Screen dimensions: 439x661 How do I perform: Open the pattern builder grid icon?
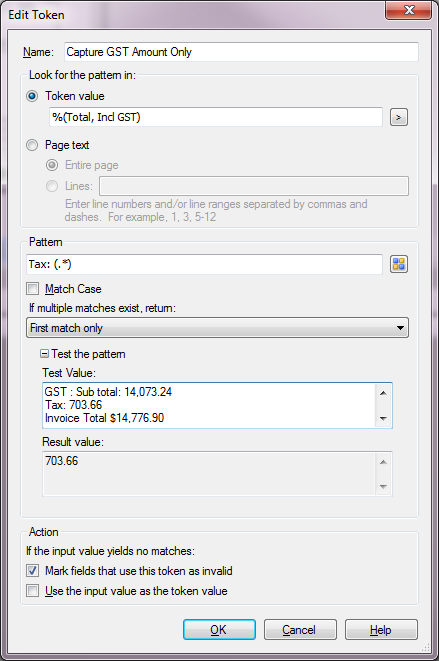[399, 264]
